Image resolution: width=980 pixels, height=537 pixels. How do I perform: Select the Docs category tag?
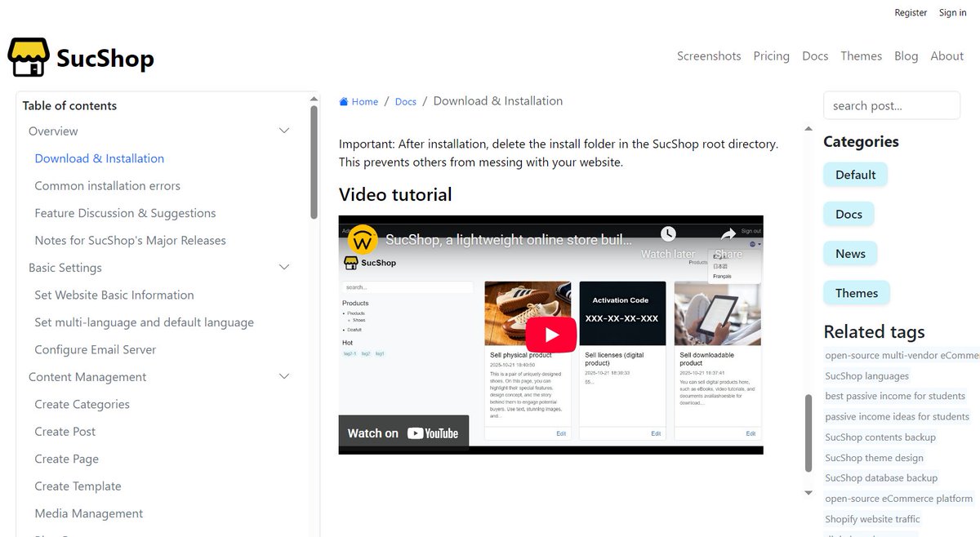849,214
